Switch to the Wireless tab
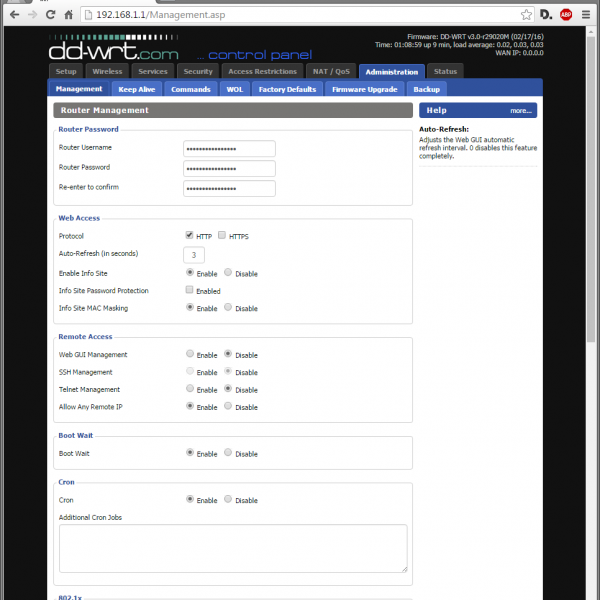 [x=107, y=72]
